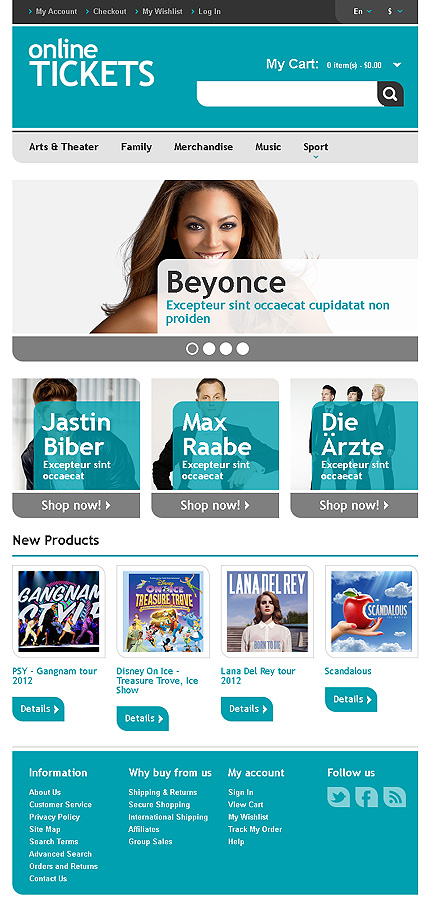The height and width of the screenshot is (900, 430).
Task: Open the RSS feed icon
Action: pos(394,797)
